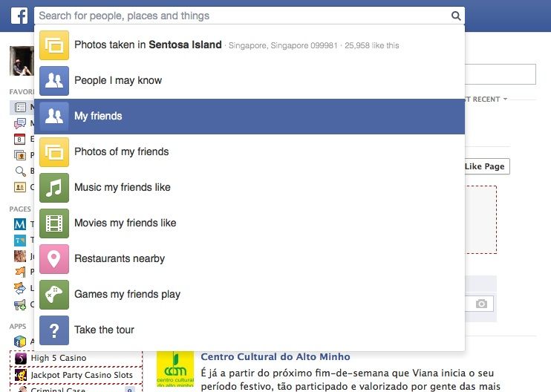The height and width of the screenshot is (392, 551).
Task: Click the camera icon in comment box
Action: (482, 304)
